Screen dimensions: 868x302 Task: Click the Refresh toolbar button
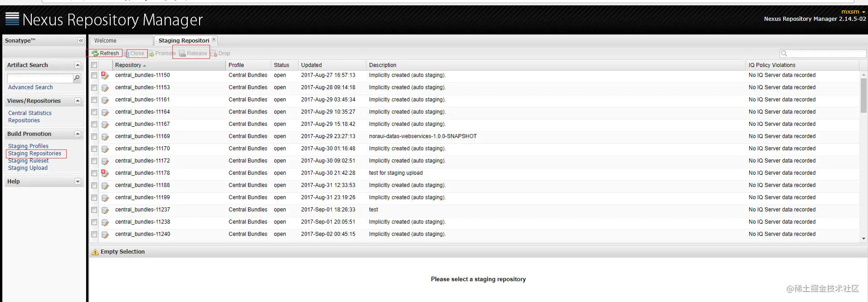[x=106, y=53]
